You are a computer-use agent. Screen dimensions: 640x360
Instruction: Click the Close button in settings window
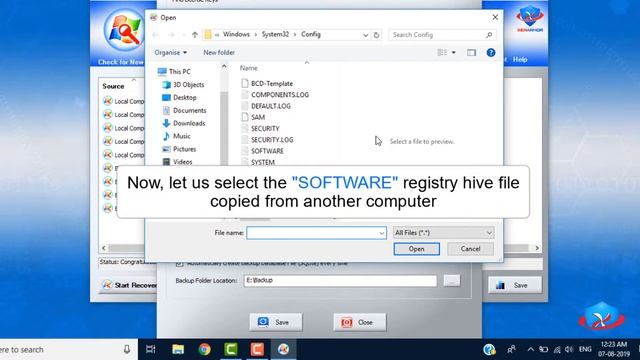pyautogui.click(x=359, y=322)
